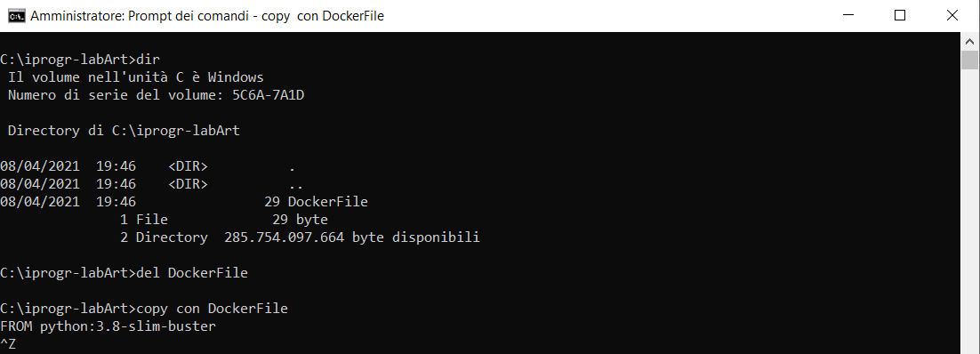
Task: Click the Amministratore window title text
Action: [207, 16]
